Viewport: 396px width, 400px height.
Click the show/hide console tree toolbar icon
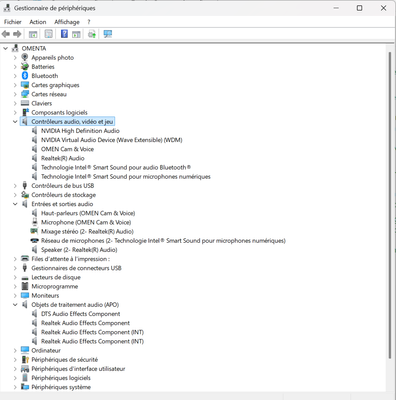point(33,34)
